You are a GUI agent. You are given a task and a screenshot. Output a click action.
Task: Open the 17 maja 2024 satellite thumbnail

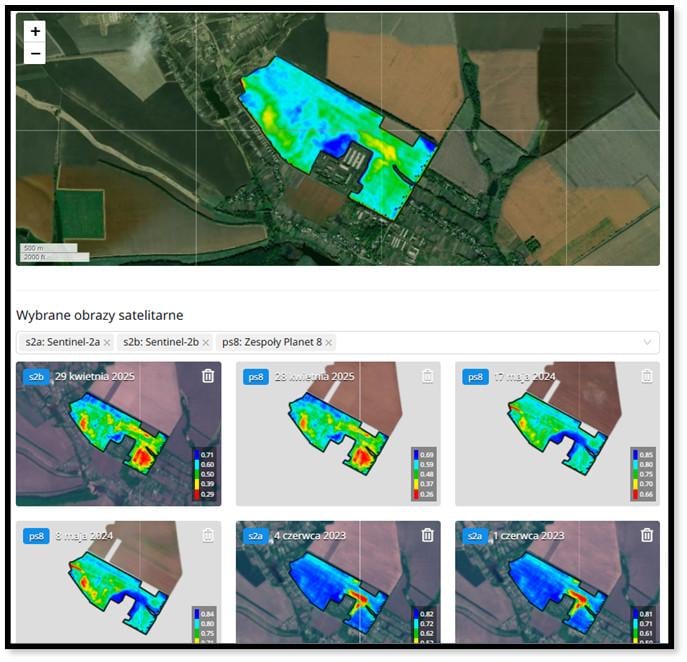pos(557,434)
